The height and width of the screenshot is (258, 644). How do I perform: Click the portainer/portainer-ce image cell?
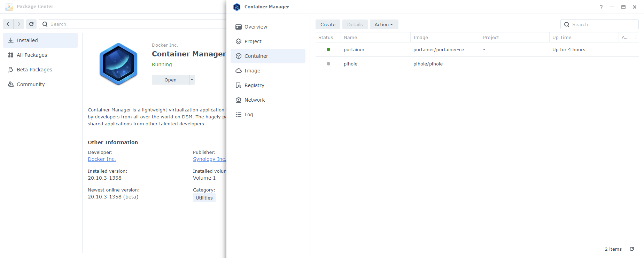[439, 49]
